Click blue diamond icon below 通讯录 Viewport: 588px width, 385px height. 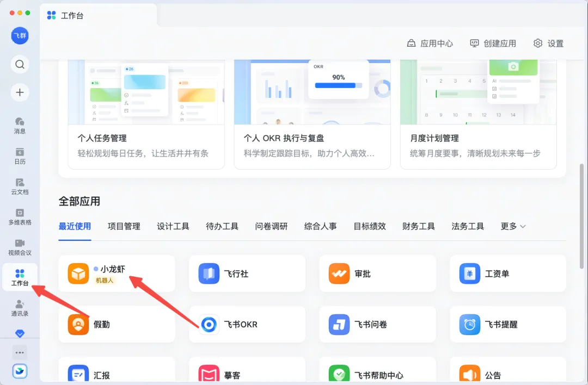pos(20,333)
